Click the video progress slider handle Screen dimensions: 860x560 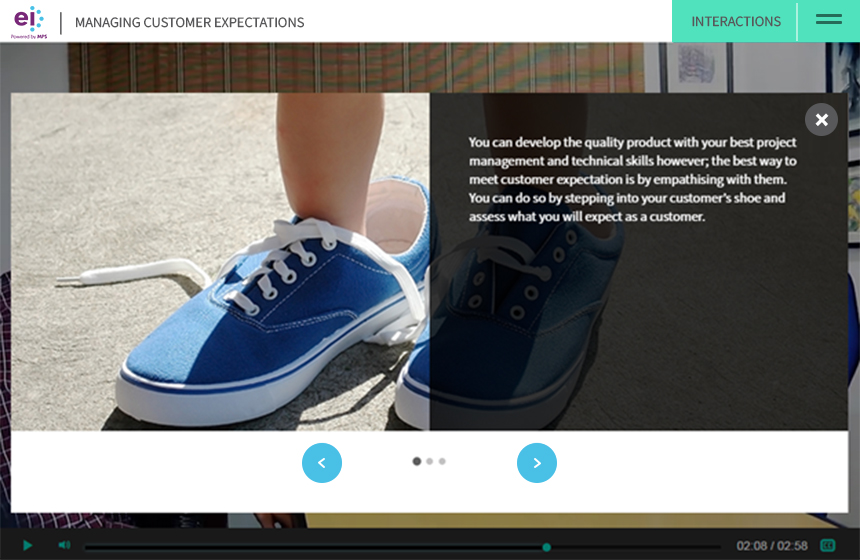click(x=546, y=547)
